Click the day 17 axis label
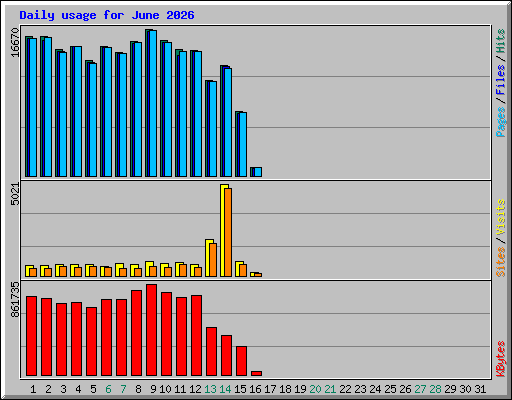512x400 pixels. (x=270, y=389)
